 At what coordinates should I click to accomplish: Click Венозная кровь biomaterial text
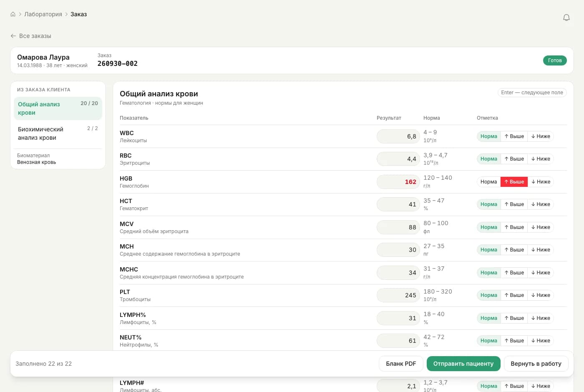(x=37, y=162)
